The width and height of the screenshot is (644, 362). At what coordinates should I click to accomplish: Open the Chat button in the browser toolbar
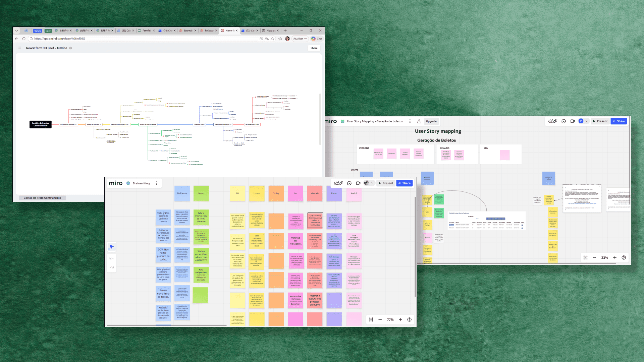317,39
